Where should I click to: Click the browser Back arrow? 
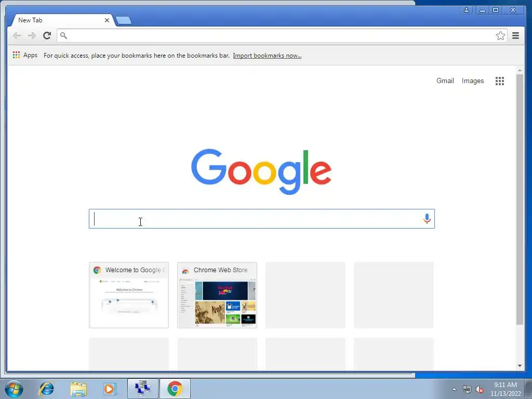click(x=17, y=35)
